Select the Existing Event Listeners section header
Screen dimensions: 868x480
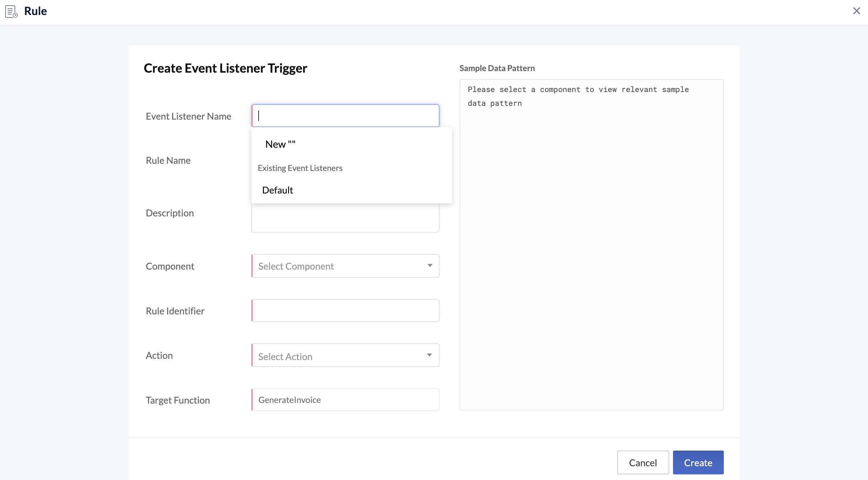300,168
